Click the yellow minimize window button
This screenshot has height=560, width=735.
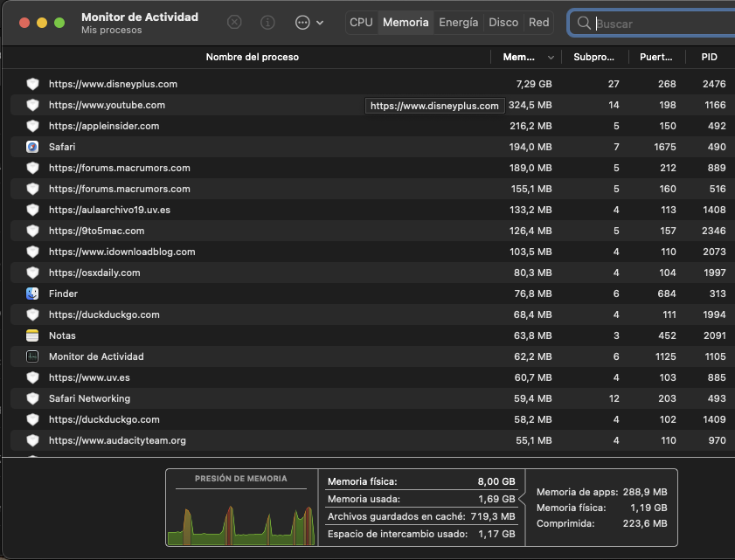click(42, 23)
